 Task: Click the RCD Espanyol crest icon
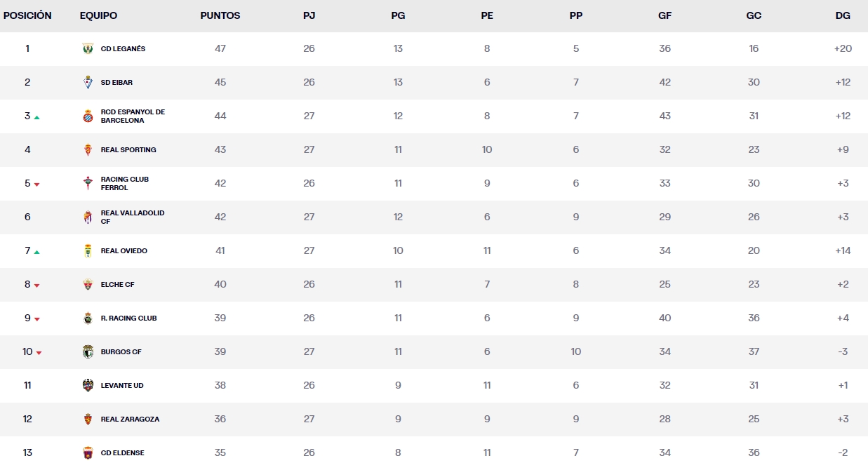coord(88,116)
